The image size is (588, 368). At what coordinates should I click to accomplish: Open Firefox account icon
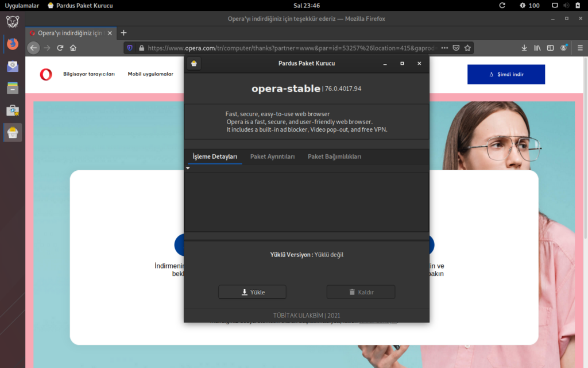pos(564,48)
